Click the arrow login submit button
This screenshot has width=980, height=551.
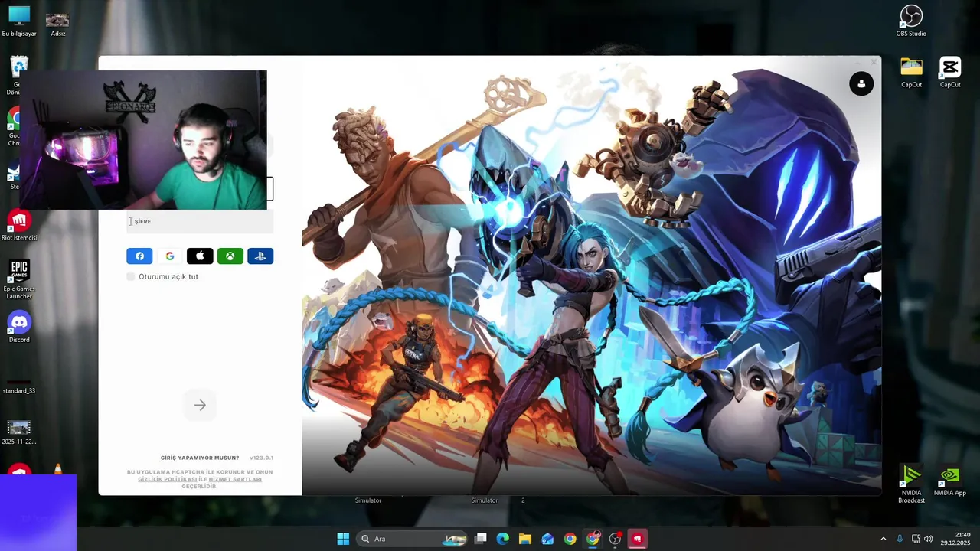200,405
